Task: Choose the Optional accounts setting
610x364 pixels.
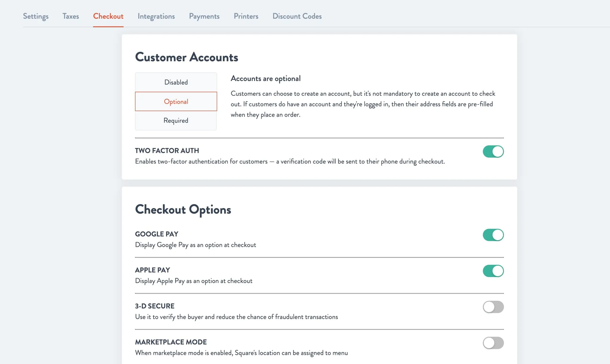Action: tap(176, 102)
